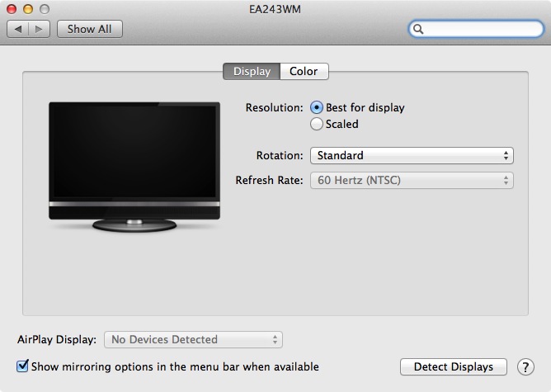
Task: Open the AirPlay Display dropdown
Action: pyautogui.click(x=193, y=340)
